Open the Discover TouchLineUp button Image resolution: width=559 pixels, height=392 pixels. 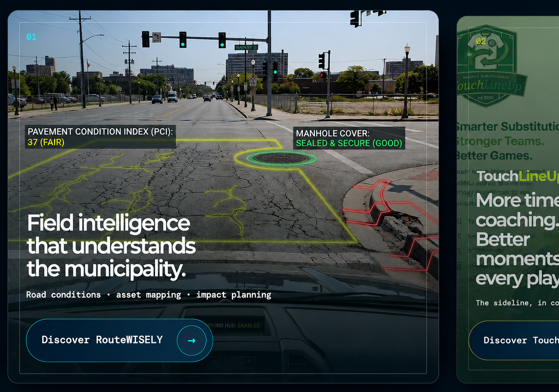[x=514, y=340]
